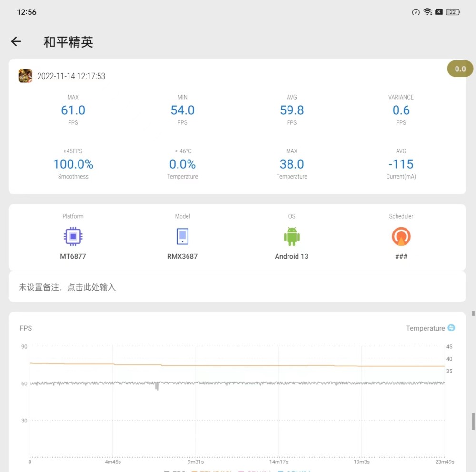Tap the Temperature chart axis label
The width and height of the screenshot is (476, 472).
tap(425, 328)
